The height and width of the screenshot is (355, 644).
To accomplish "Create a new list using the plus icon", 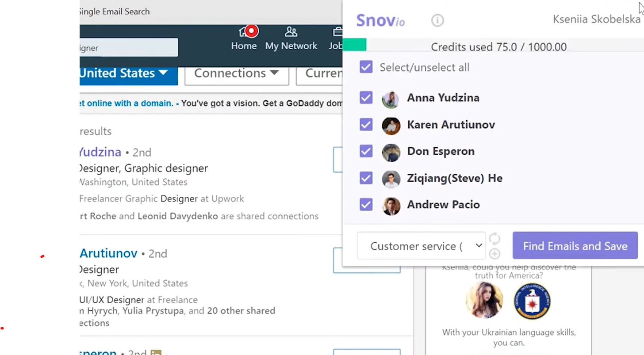I will (494, 254).
